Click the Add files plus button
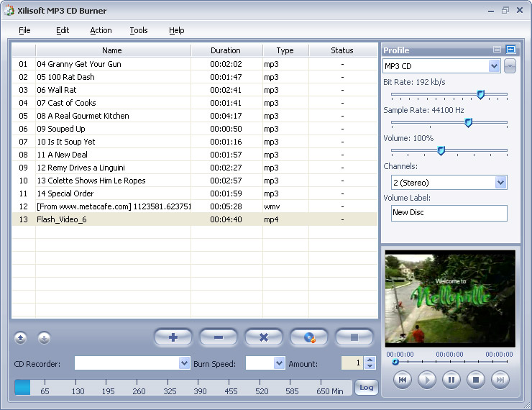Screen dimensions: 532x410 click(173, 337)
